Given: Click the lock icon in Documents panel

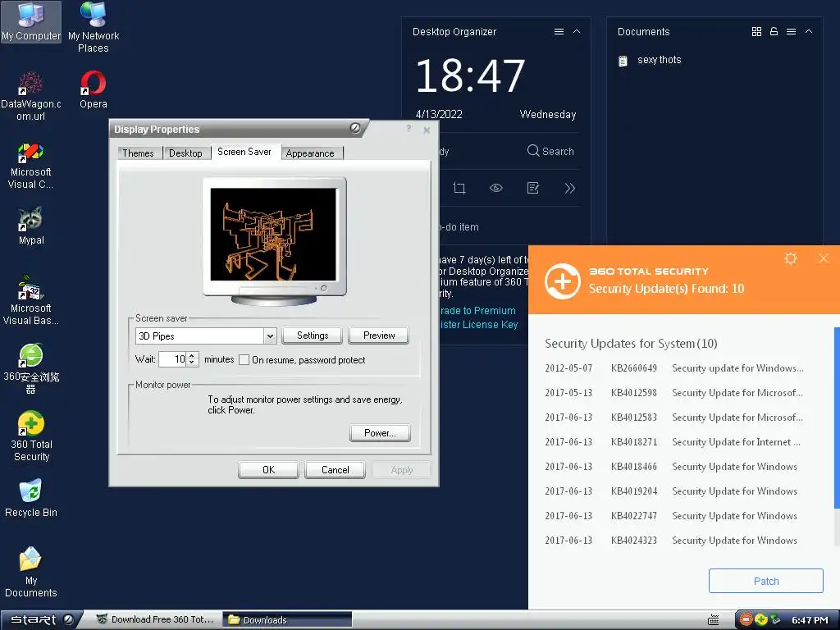Looking at the screenshot, I should [774, 32].
